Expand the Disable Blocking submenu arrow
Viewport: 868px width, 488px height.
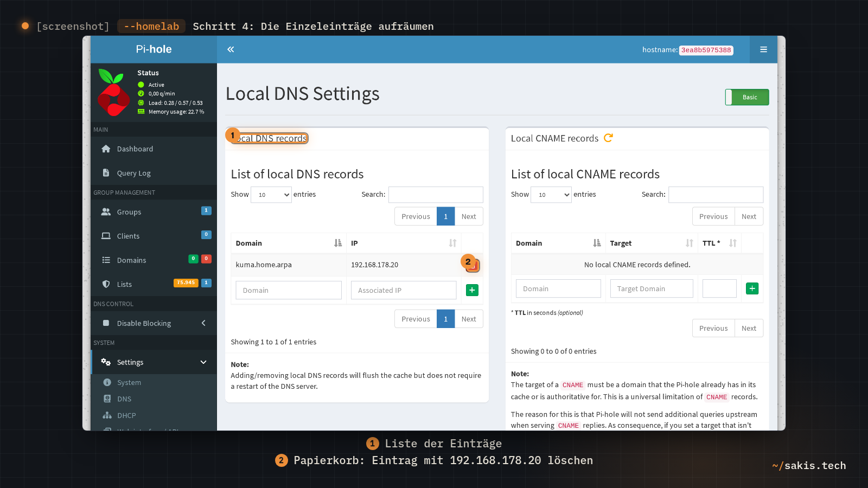(203, 323)
